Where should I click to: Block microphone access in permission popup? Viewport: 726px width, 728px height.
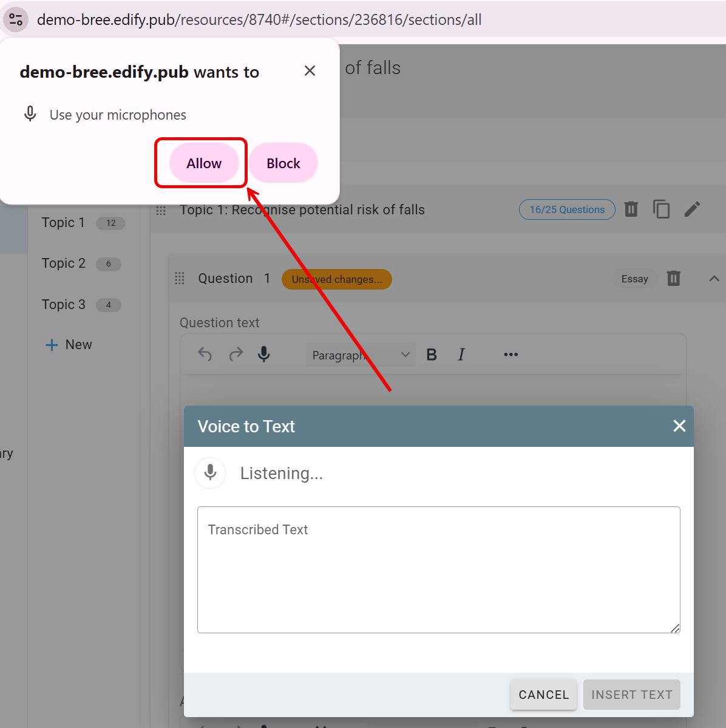click(283, 163)
